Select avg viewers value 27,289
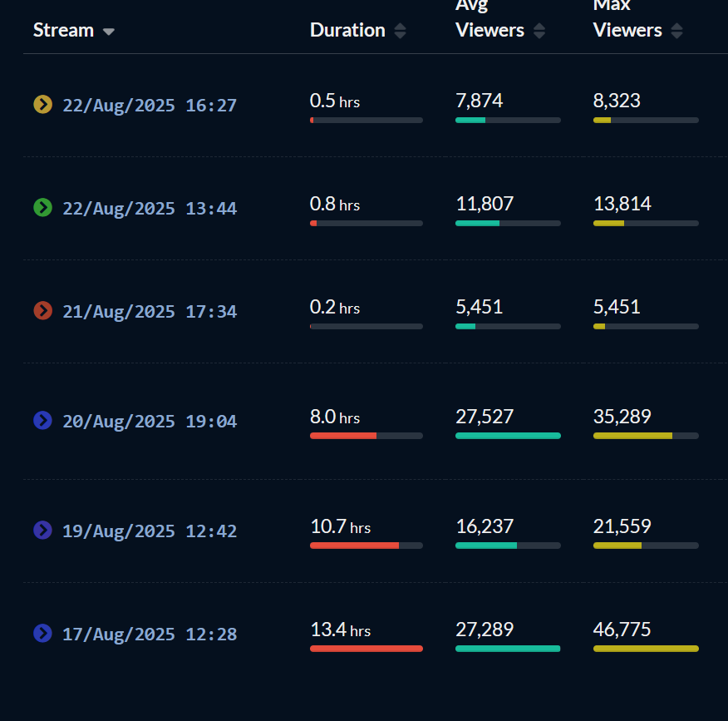The width and height of the screenshot is (728, 721). [485, 630]
